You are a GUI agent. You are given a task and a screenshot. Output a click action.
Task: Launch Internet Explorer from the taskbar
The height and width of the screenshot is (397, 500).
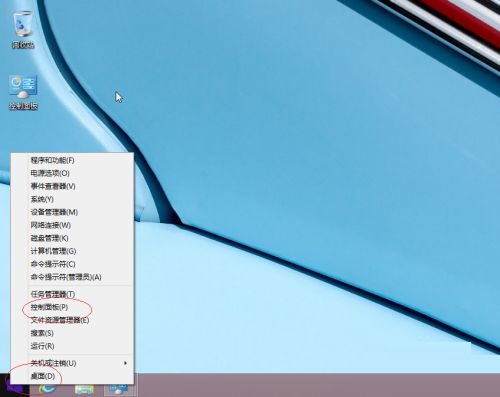[47, 389]
